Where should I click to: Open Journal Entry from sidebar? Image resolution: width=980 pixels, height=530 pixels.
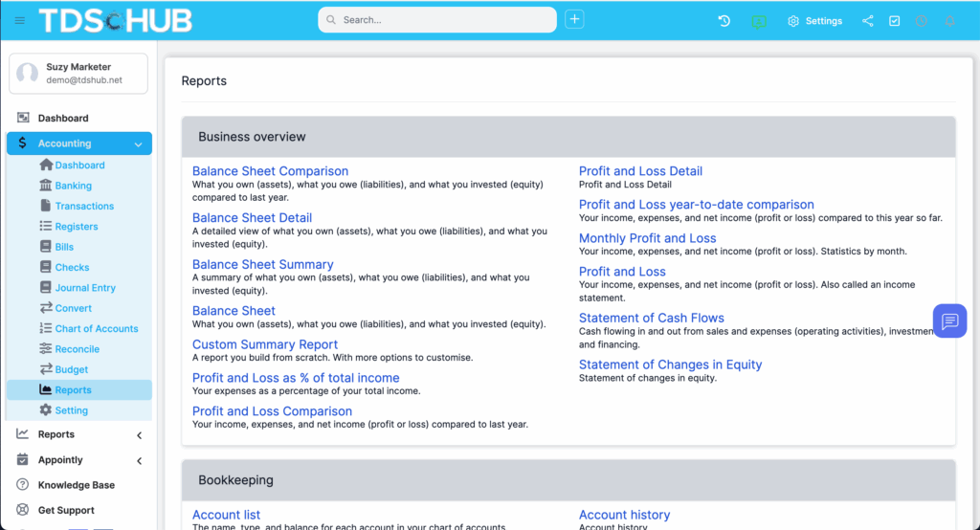tap(85, 287)
